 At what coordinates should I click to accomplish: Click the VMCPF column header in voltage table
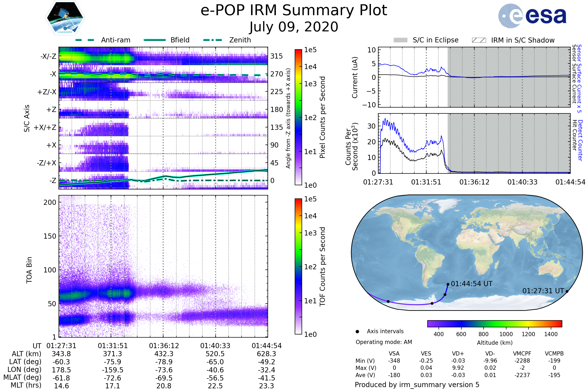(522, 354)
